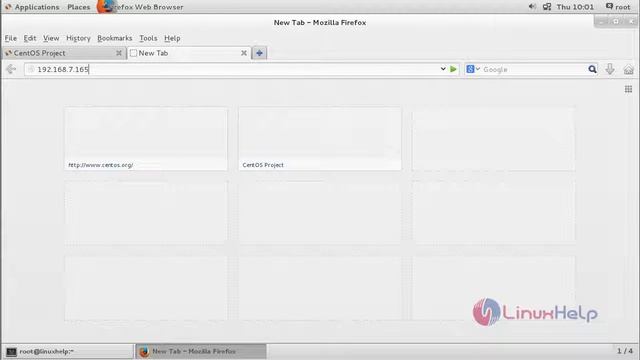Open the root user menu
This screenshot has width=640, height=360.
[618, 7]
